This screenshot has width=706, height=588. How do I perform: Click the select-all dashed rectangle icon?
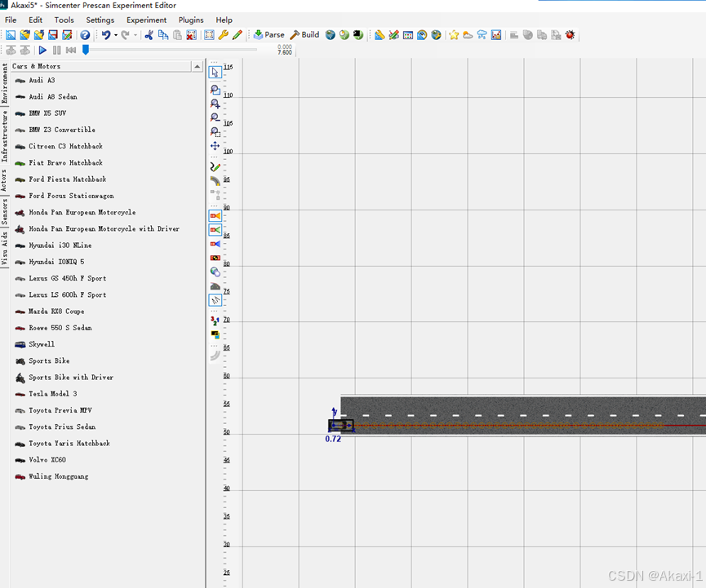[x=210, y=34]
